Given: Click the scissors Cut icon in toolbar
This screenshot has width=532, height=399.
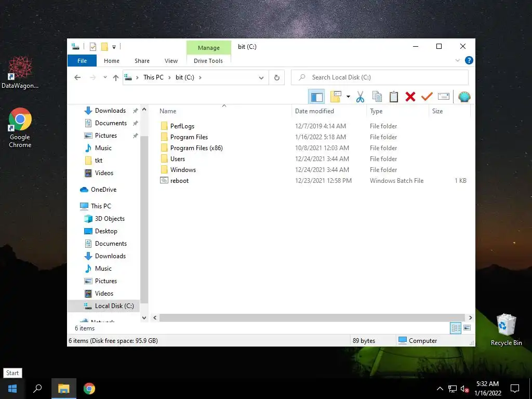Looking at the screenshot, I should coord(360,97).
